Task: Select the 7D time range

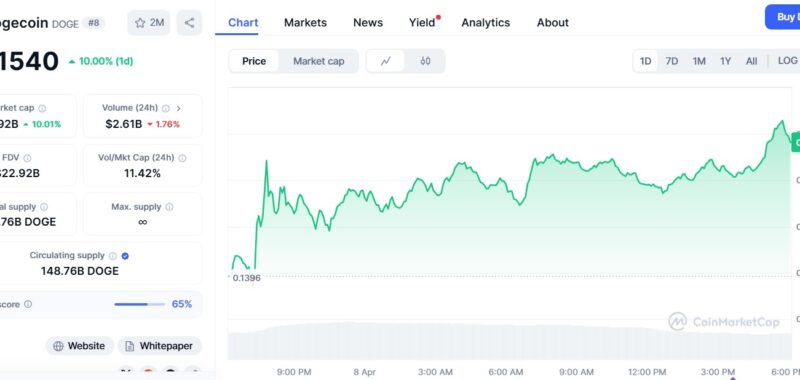Action: coord(671,61)
